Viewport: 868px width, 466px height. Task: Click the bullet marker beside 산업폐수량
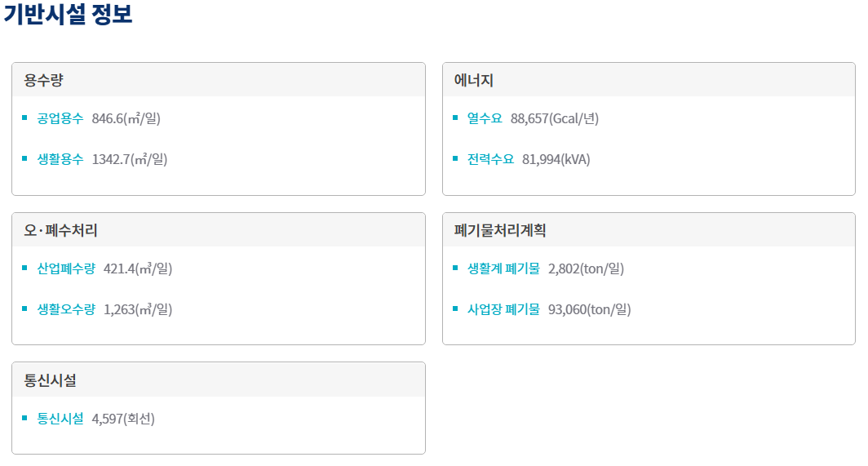coord(24,268)
